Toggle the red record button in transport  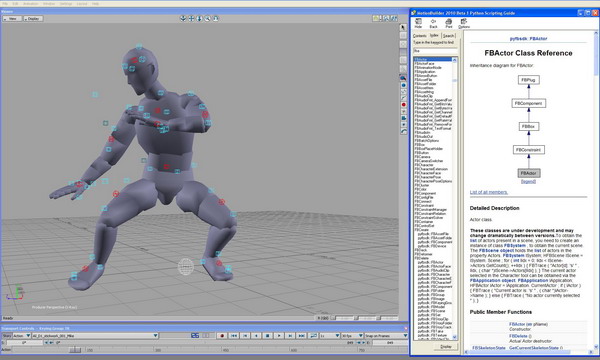(222, 336)
